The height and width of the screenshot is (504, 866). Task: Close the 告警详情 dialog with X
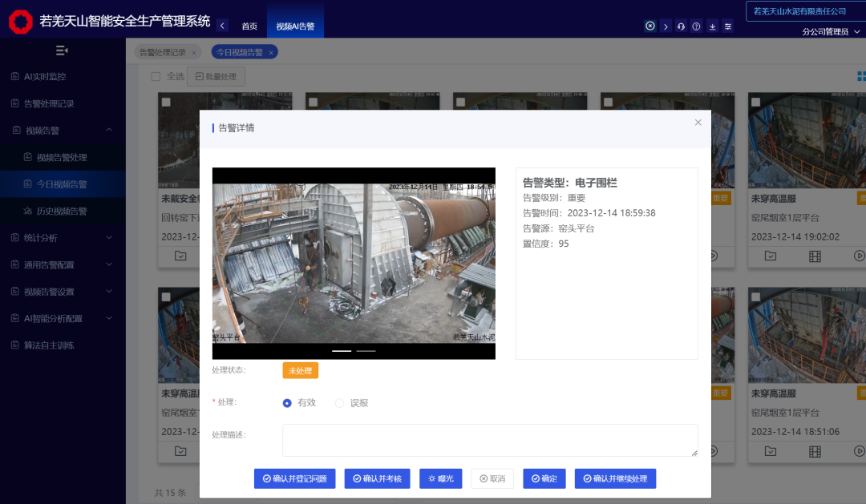(x=698, y=123)
